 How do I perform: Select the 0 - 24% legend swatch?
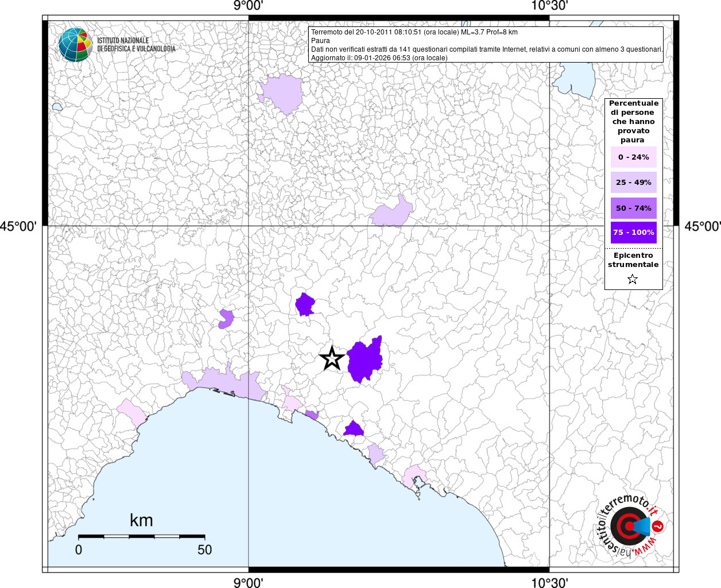click(633, 157)
